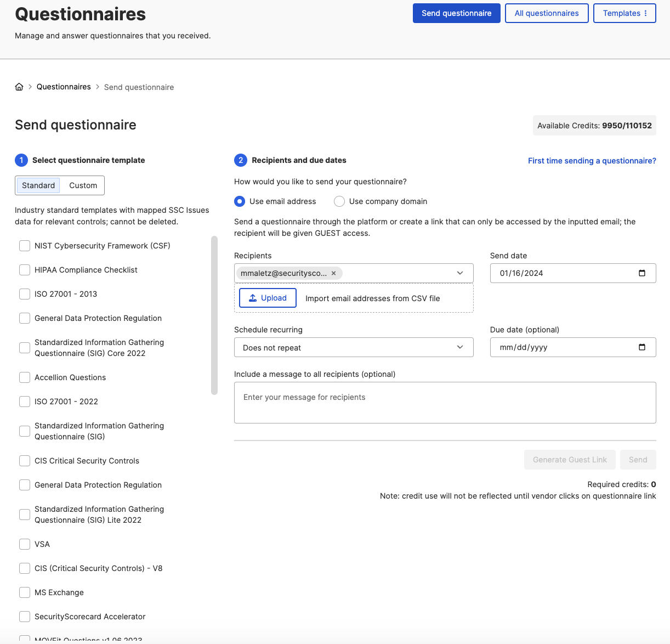Viewport: 670px width, 644px height.
Task: Navigate to Questionnaires via the breadcrumb
Action: click(x=64, y=86)
